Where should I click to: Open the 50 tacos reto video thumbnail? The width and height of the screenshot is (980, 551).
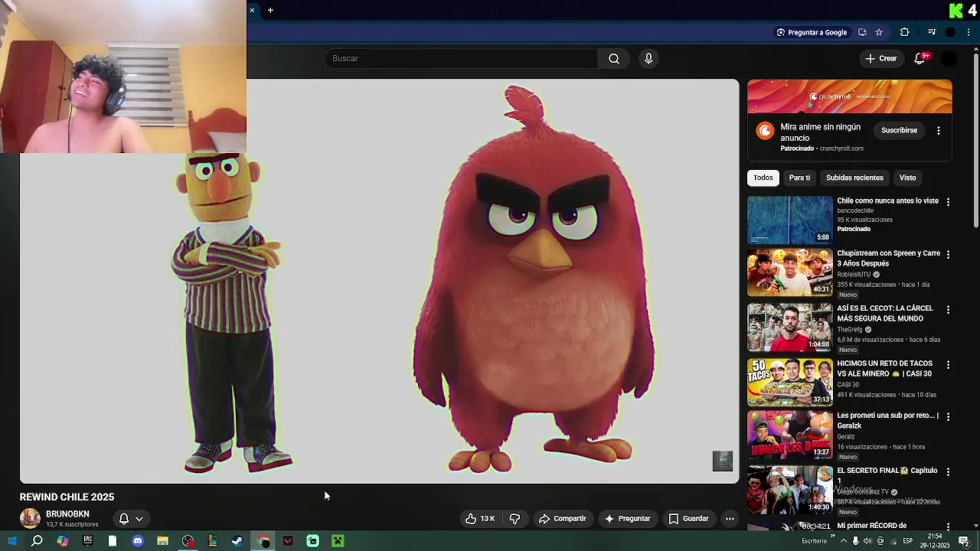tap(790, 383)
